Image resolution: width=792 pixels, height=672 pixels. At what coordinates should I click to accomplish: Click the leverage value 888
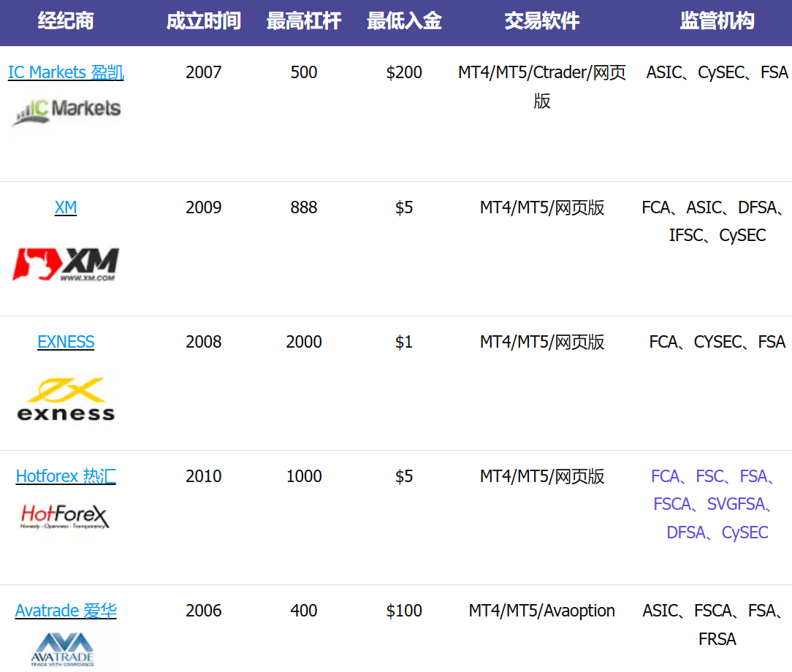[x=303, y=207]
